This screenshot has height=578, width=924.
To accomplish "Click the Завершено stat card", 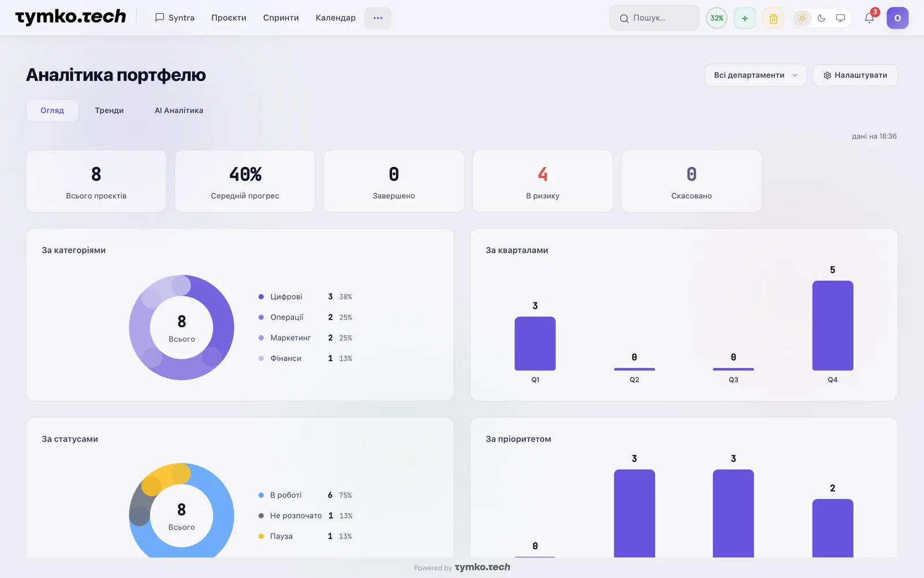I will pyautogui.click(x=394, y=181).
